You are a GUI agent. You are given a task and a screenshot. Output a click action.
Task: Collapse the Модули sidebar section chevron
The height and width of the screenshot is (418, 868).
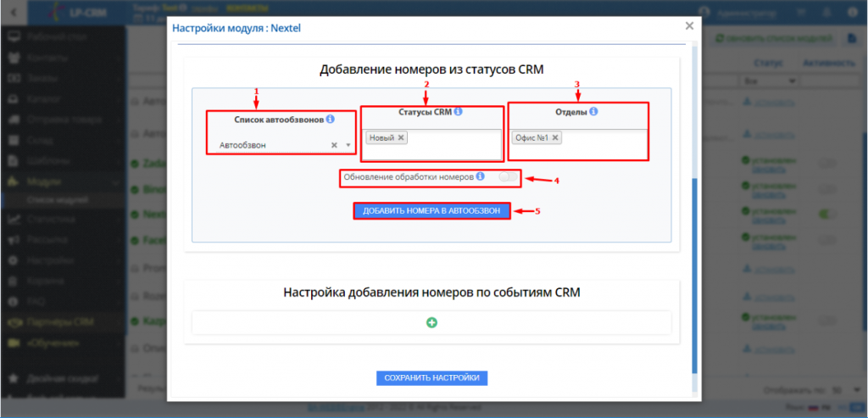click(116, 181)
